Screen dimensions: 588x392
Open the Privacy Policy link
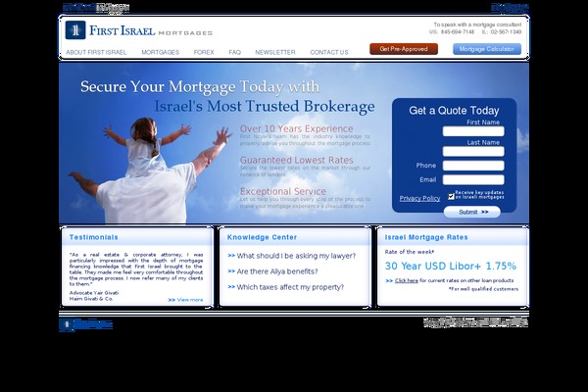click(x=419, y=198)
